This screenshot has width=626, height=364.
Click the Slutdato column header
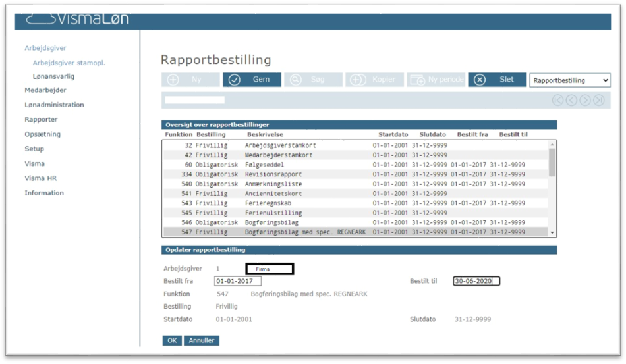coord(432,134)
